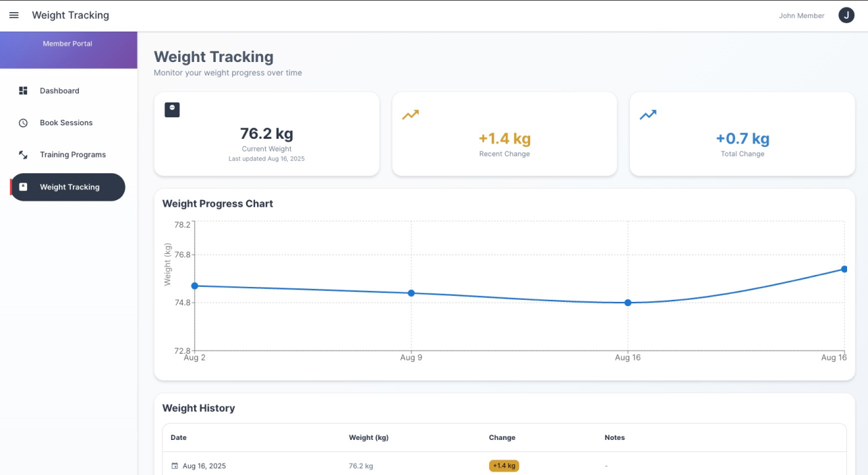Click the scale icon on Current Weight card
The width and height of the screenshot is (868, 475).
tap(172, 109)
